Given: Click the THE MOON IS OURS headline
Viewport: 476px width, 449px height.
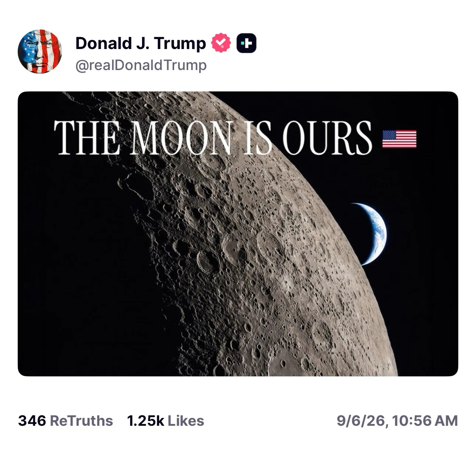Looking at the screenshot, I should pos(213,138).
